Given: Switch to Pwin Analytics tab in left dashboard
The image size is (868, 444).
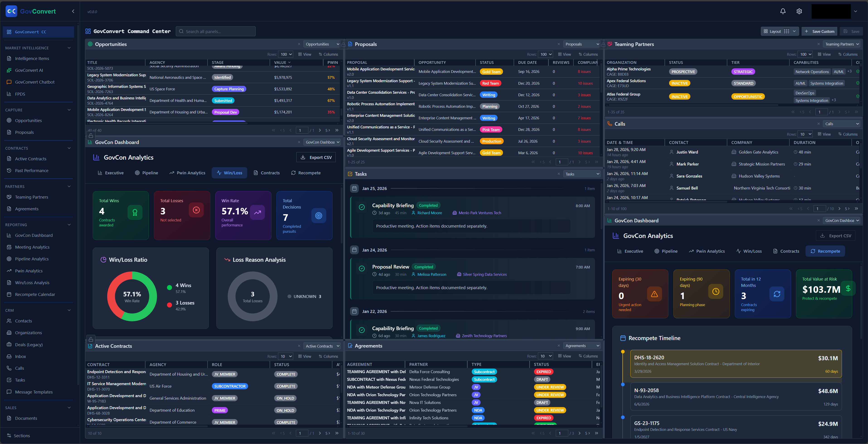Looking at the screenshot, I should pyautogui.click(x=187, y=173).
